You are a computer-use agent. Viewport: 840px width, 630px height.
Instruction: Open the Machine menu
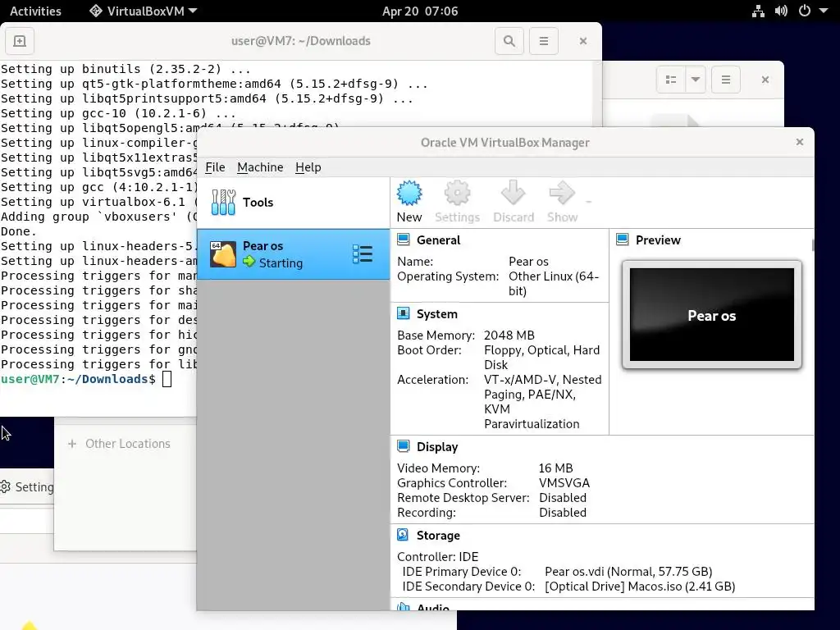tap(260, 167)
